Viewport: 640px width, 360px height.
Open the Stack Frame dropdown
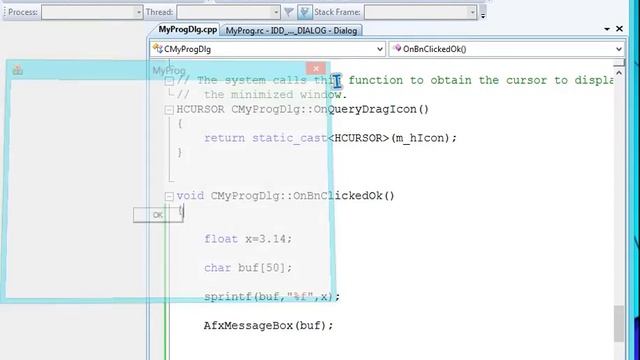coord(420,12)
